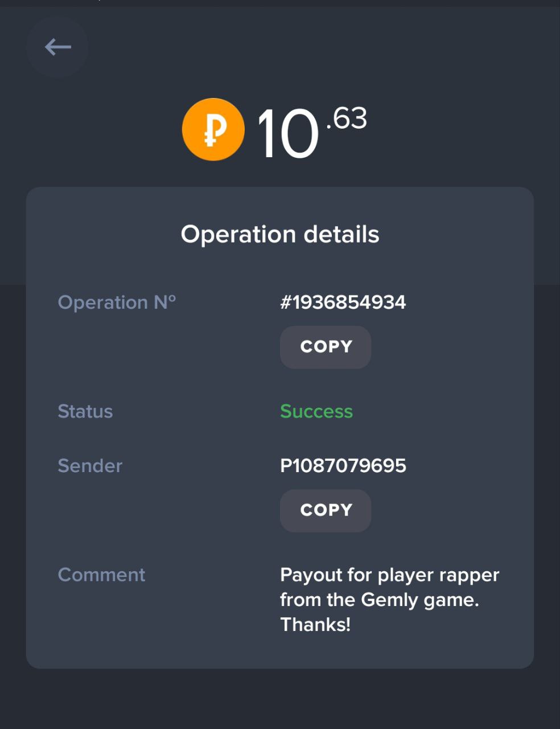Click the word Payout in comment
This screenshot has height=729, width=560.
(311, 575)
